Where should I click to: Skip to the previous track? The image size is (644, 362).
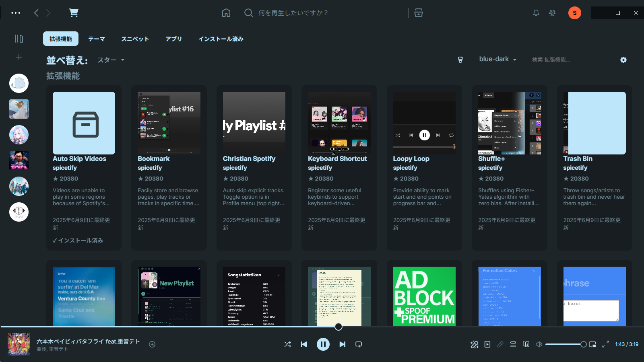click(304, 344)
